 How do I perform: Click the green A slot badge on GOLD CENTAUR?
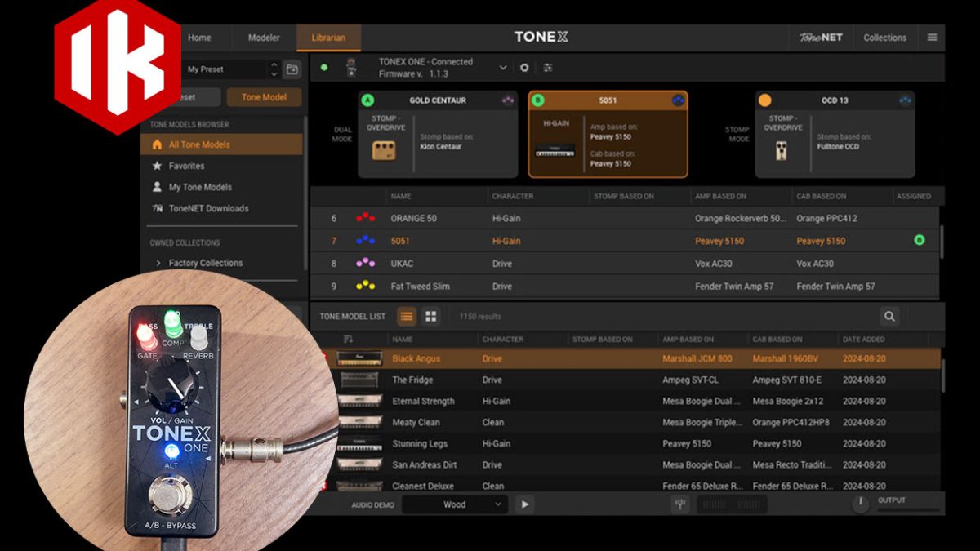[x=367, y=100]
